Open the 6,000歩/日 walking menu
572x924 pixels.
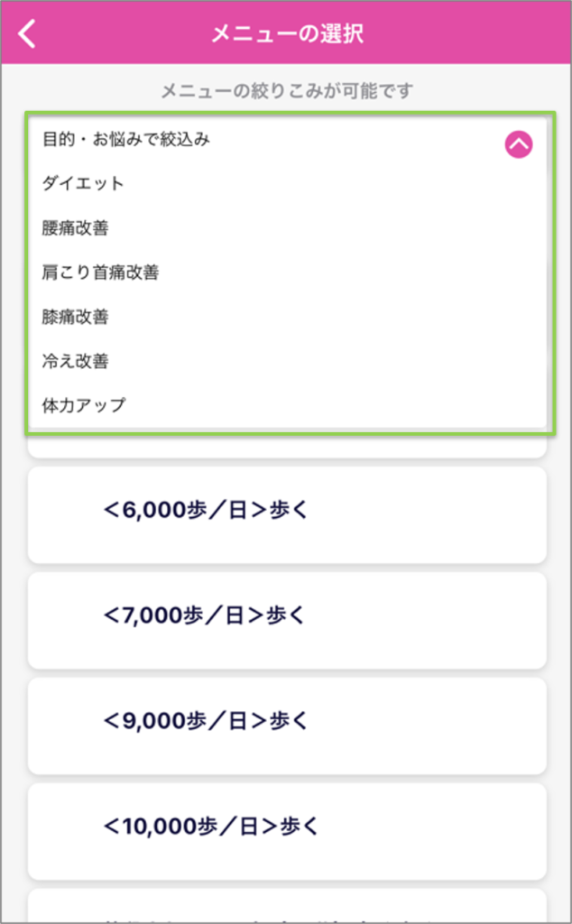coord(287,514)
